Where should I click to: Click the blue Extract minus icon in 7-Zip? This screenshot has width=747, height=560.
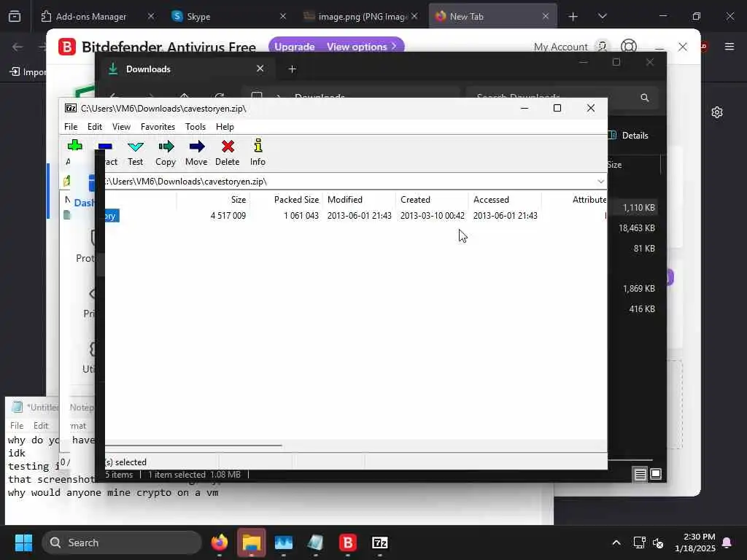[x=105, y=146]
